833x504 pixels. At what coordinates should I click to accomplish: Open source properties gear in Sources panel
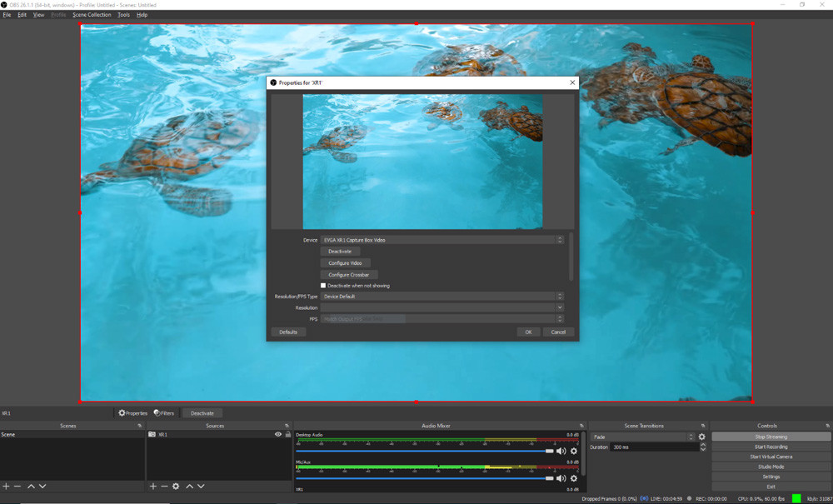[x=176, y=486]
